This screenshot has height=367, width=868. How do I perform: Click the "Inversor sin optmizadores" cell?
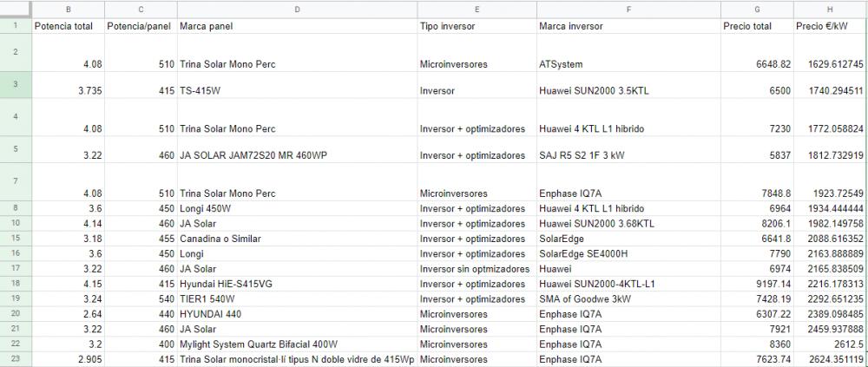tap(477, 269)
